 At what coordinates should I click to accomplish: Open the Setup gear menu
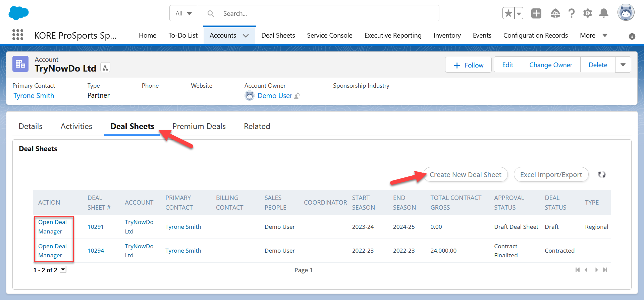pos(588,13)
